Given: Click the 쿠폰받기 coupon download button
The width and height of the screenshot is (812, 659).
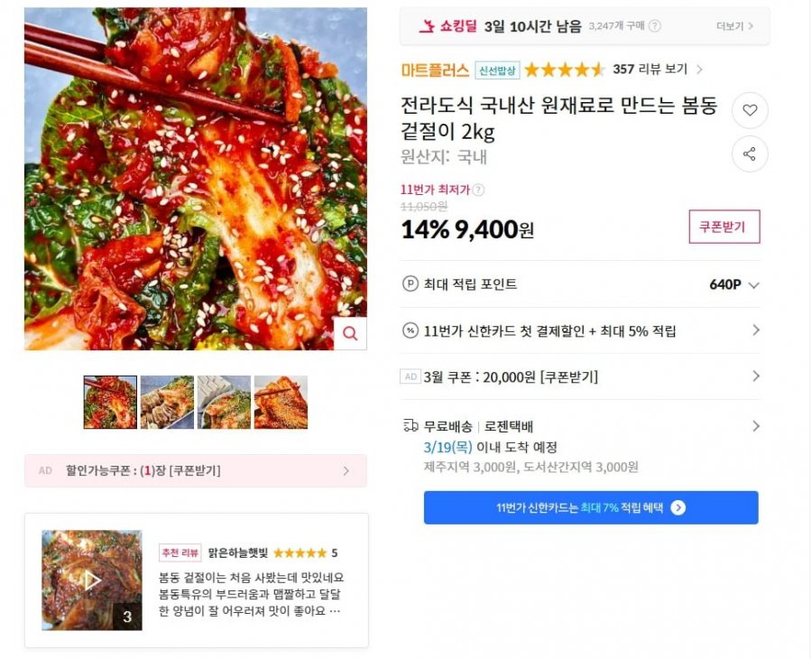Looking at the screenshot, I should pos(723,227).
